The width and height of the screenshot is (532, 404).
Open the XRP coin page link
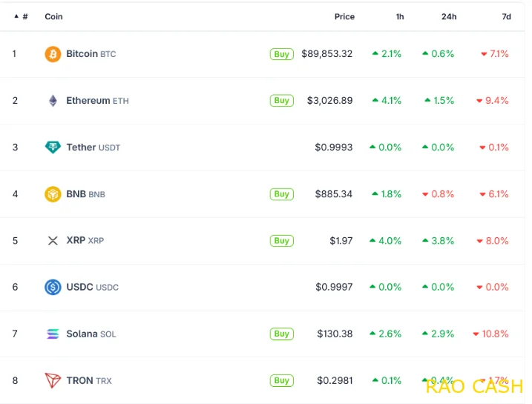tap(85, 241)
